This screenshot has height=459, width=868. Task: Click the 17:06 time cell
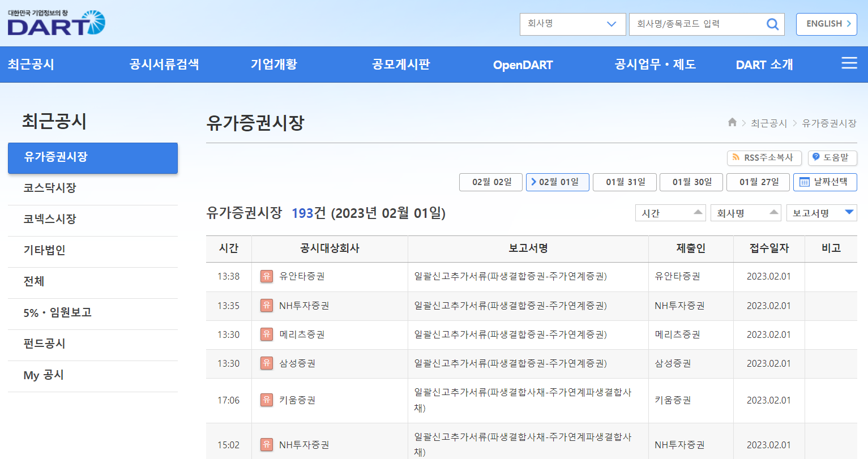229,400
